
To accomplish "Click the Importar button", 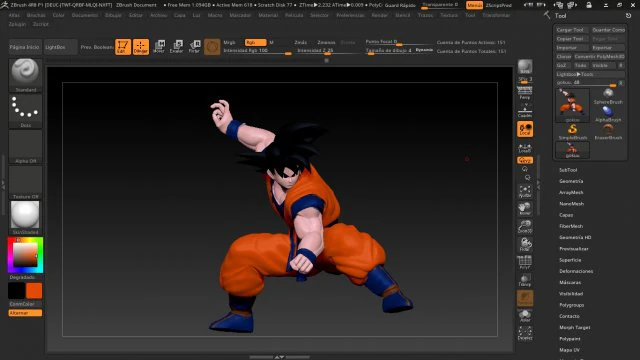I will (x=572, y=48).
